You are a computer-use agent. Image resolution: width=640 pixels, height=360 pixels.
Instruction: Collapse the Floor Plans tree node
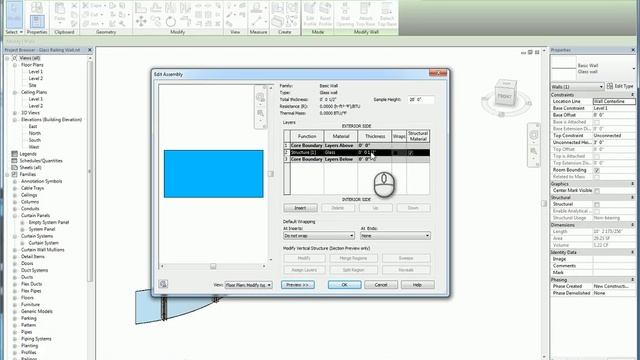point(15,65)
